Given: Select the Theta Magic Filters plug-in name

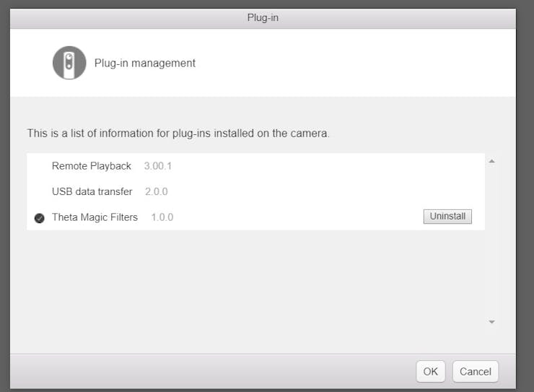Looking at the screenshot, I should [x=95, y=217].
